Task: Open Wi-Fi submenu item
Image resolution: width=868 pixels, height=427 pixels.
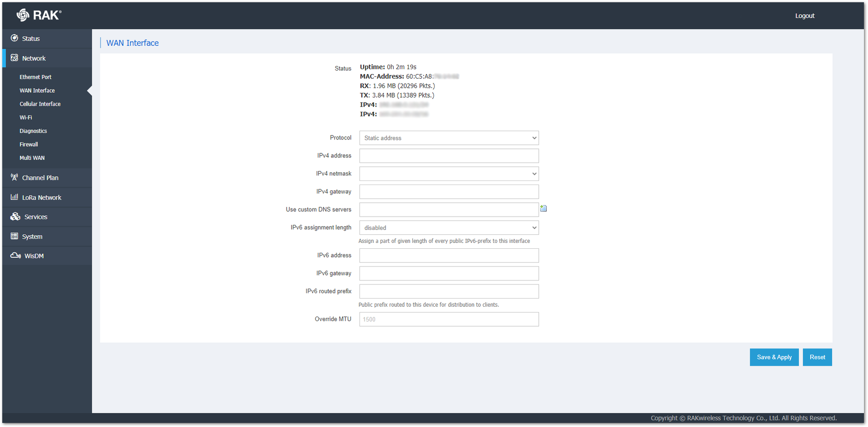Action: [26, 118]
